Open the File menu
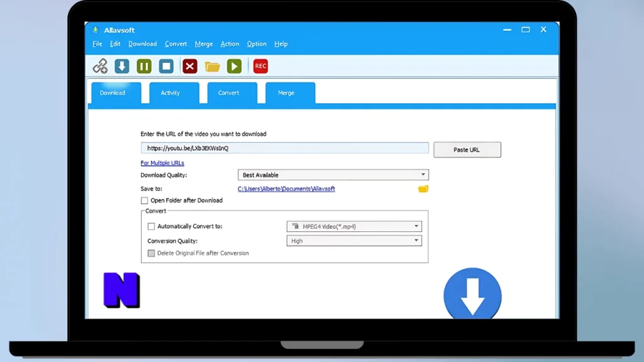 click(x=97, y=44)
